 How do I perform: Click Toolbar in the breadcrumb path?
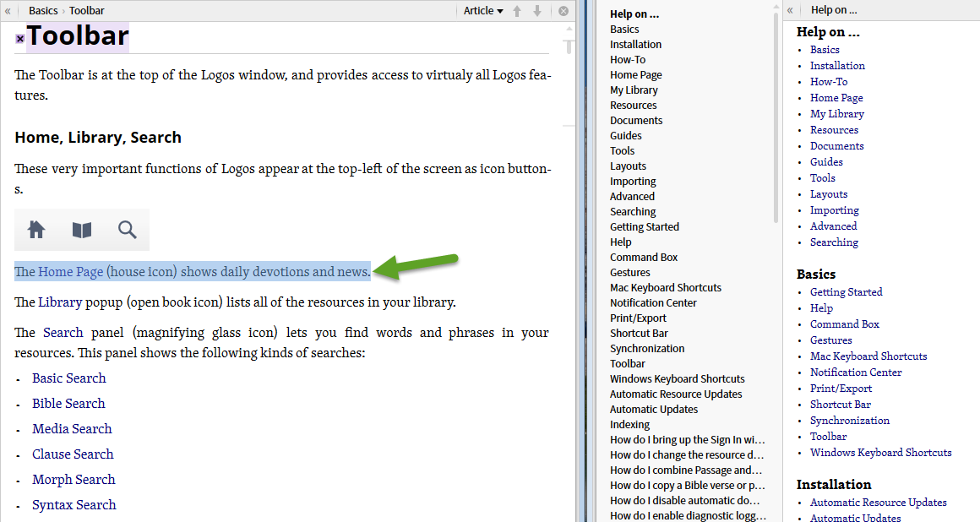point(87,11)
